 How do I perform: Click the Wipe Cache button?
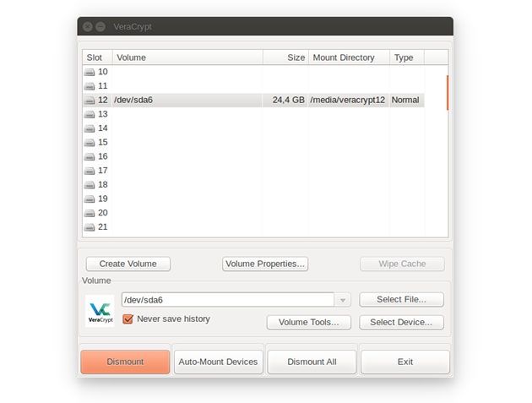click(403, 264)
